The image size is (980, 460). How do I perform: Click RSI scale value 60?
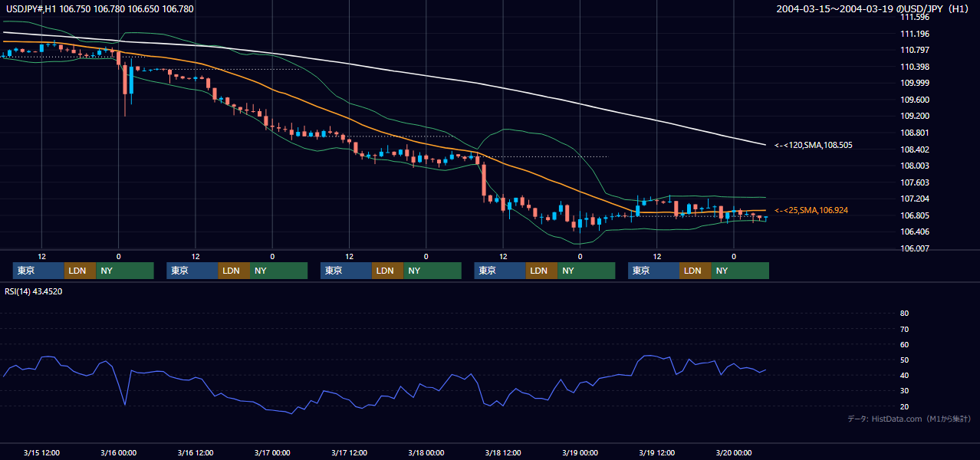click(x=905, y=344)
